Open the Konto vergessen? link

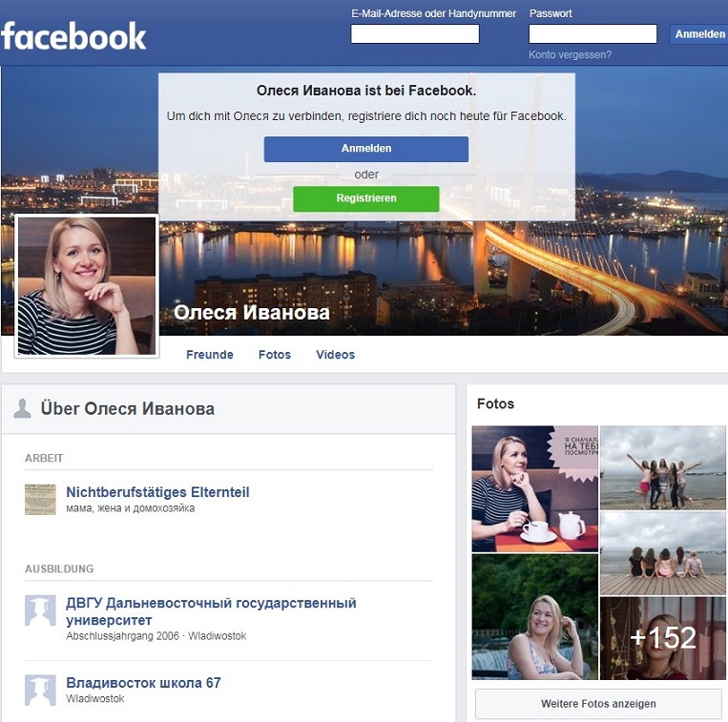click(x=570, y=54)
